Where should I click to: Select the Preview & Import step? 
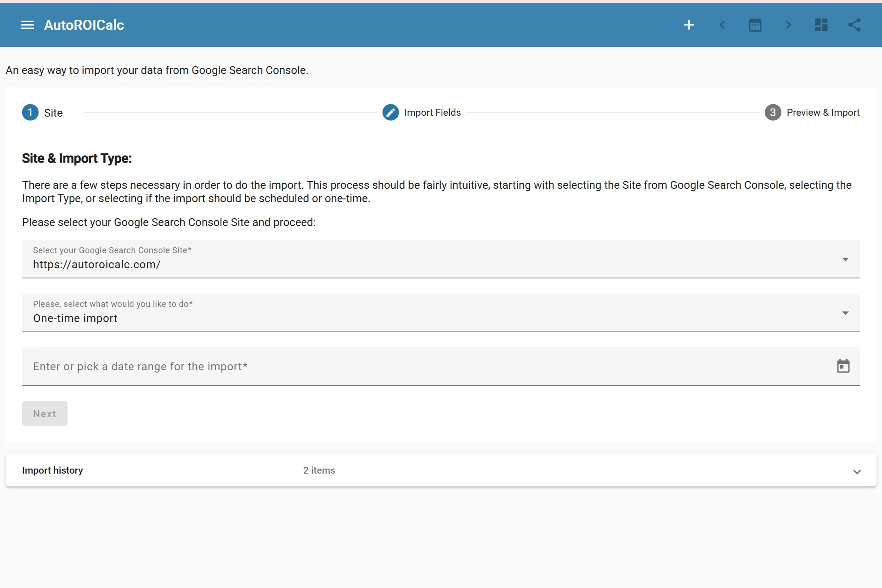click(x=812, y=113)
